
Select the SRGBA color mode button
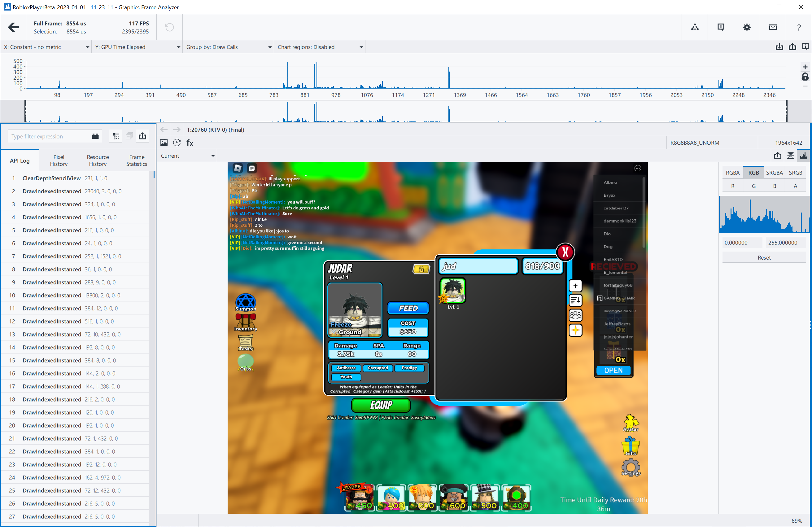(x=774, y=173)
